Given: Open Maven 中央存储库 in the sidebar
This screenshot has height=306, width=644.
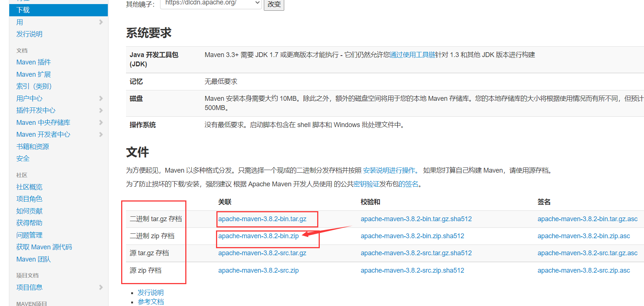Looking at the screenshot, I should click(x=43, y=123).
